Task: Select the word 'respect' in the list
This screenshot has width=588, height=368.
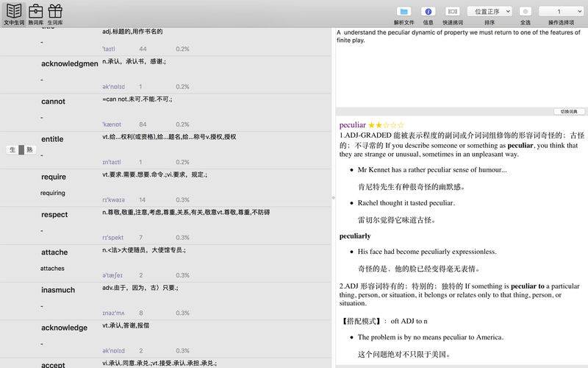Action: click(x=54, y=214)
